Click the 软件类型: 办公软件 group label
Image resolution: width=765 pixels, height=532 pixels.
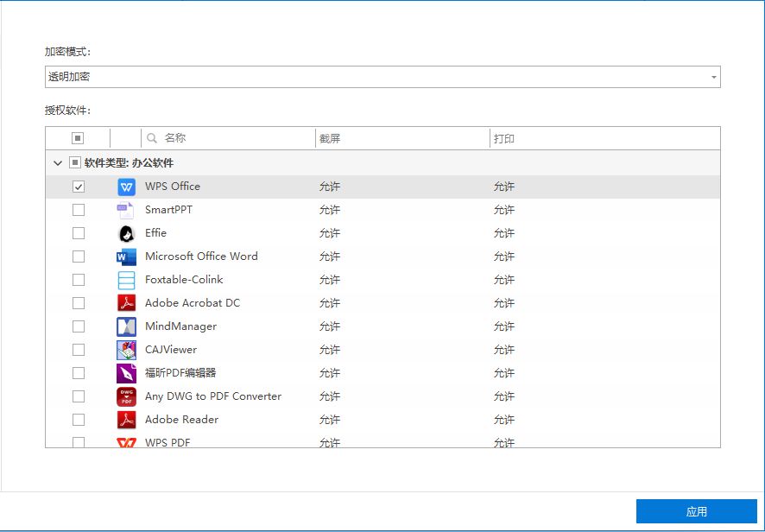coord(129,163)
